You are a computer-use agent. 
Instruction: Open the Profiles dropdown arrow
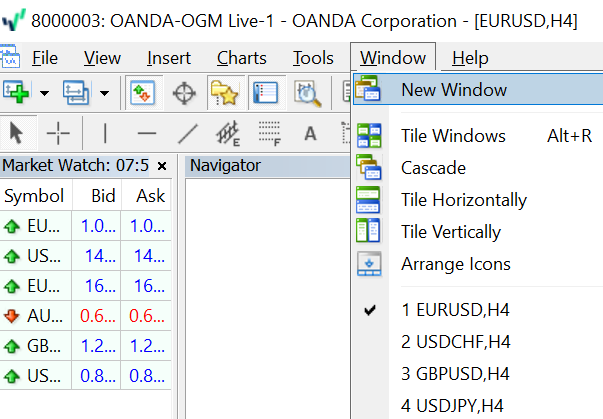pos(104,93)
